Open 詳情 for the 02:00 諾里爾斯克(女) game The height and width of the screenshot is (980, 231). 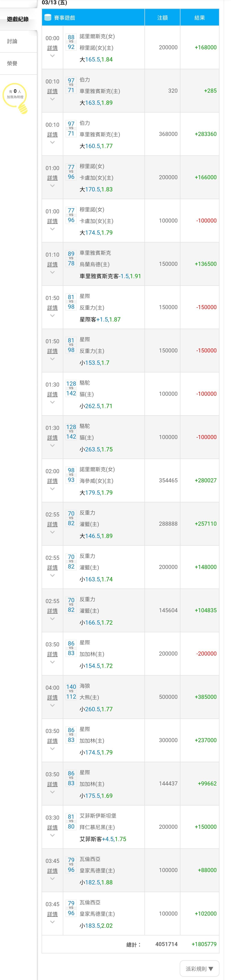[x=52, y=481]
